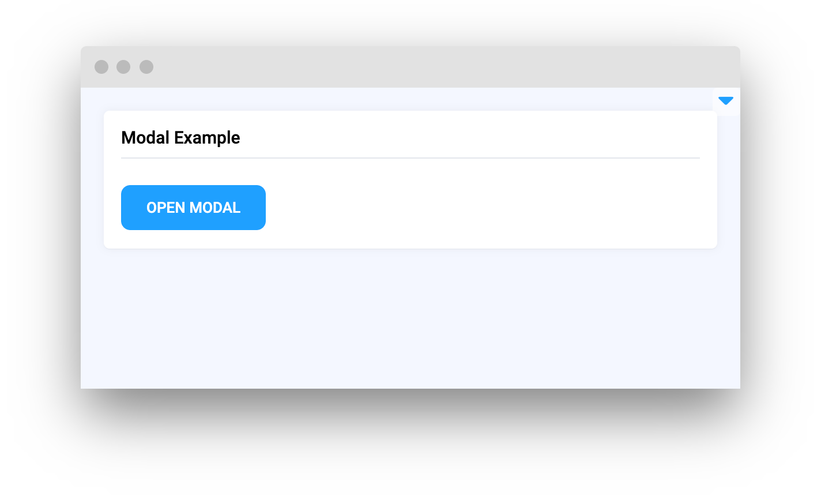
Task: Click the first gray window dot
Action: point(101,67)
